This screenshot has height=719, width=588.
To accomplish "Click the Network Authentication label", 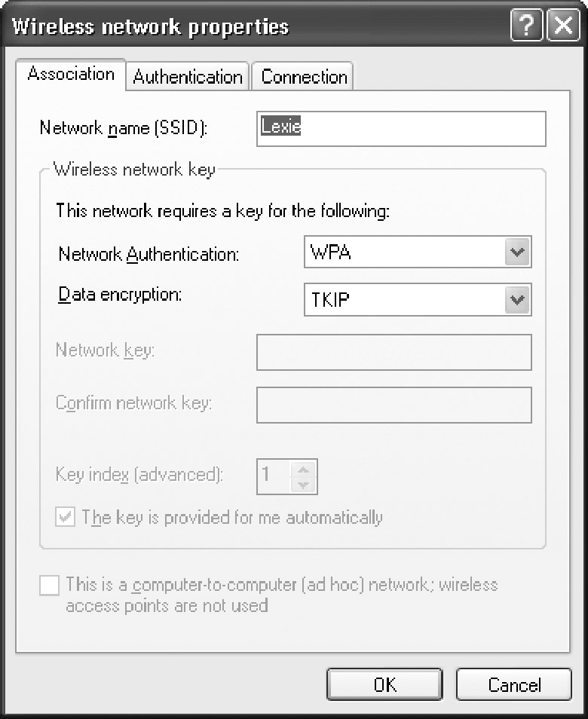I will click(x=149, y=253).
